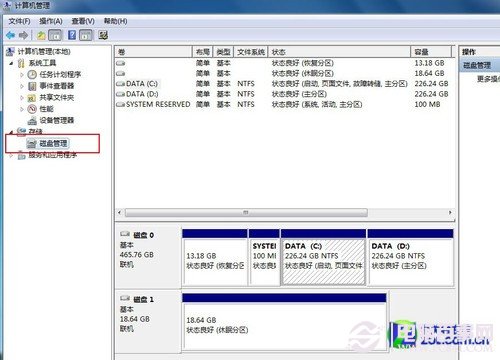Viewport: 500px width, 360px height.
Task: Select the 13.18 GB recovery volume row
Action: coord(284,63)
